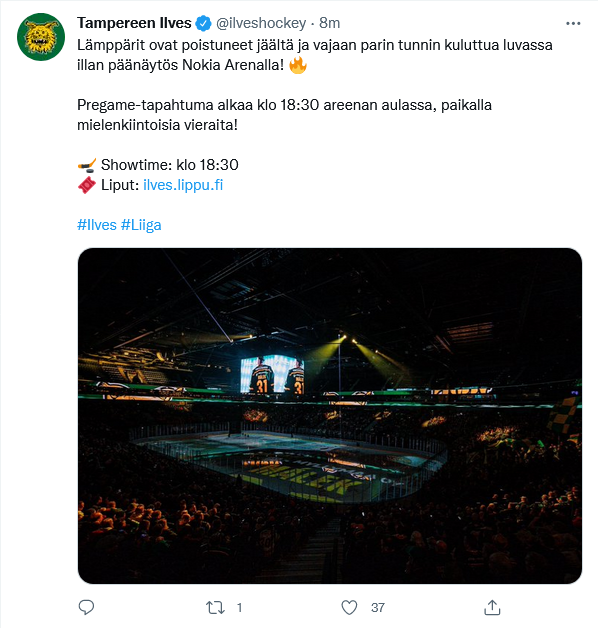Open the #Liiga hashtag
The height and width of the screenshot is (628, 598).
pyautogui.click(x=141, y=225)
